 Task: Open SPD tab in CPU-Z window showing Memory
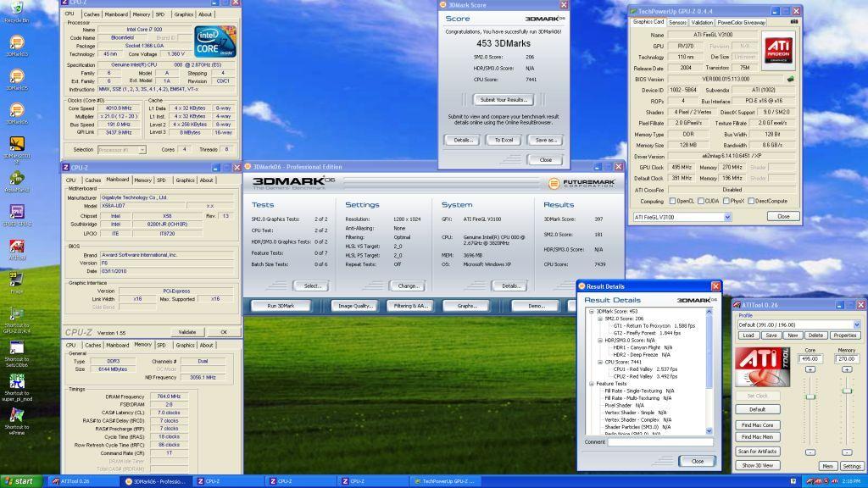point(161,345)
